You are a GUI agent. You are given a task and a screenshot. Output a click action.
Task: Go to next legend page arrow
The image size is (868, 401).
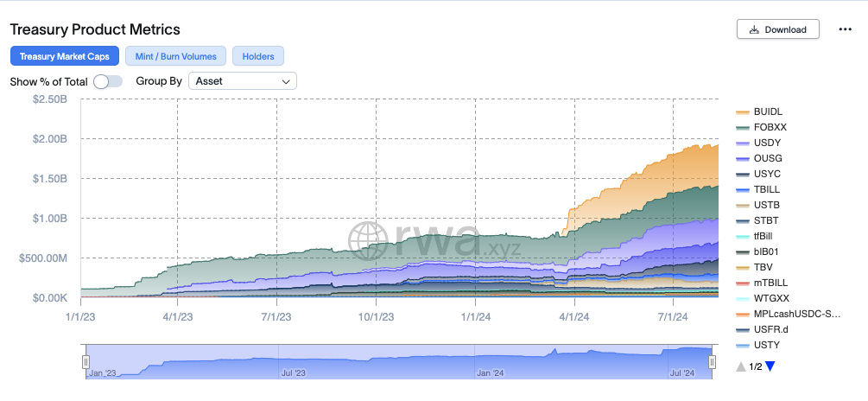(770, 366)
